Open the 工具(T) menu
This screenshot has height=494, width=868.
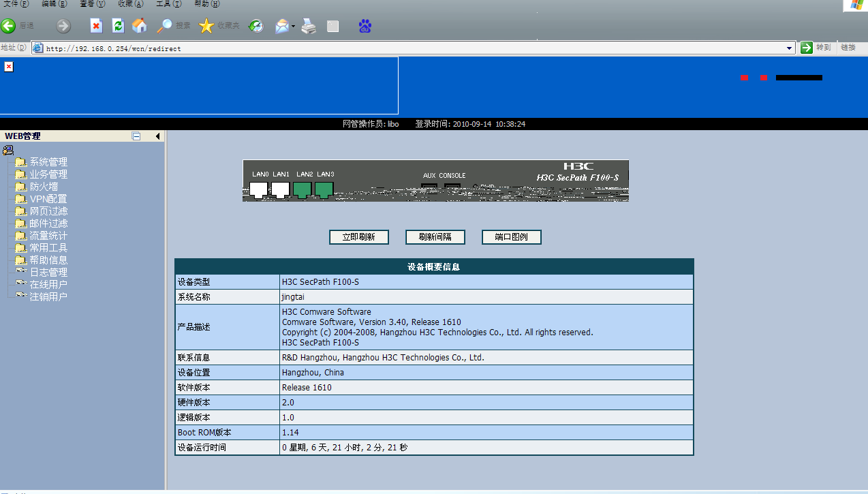coord(168,4)
